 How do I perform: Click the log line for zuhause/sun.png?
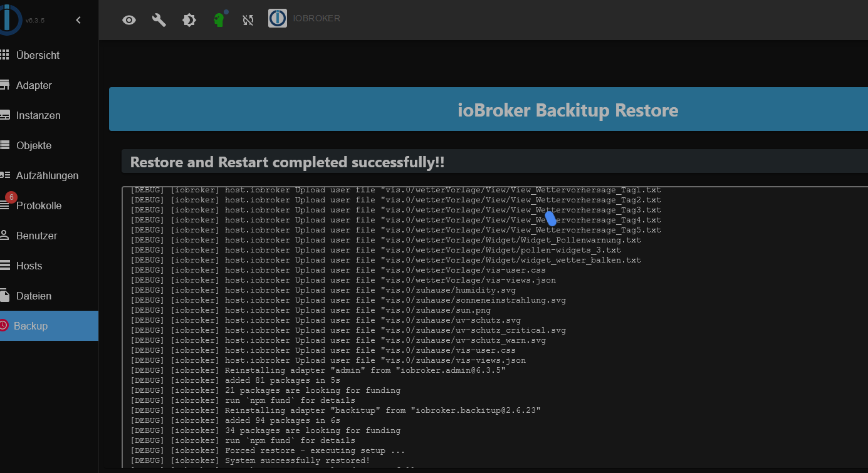tap(310, 310)
